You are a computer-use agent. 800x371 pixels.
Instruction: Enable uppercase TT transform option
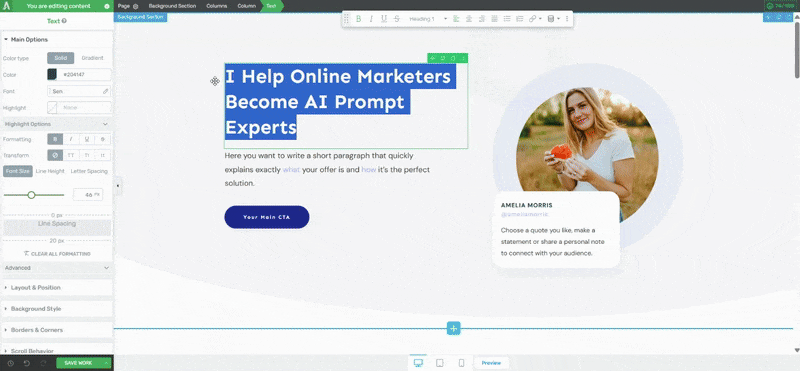[71, 155]
